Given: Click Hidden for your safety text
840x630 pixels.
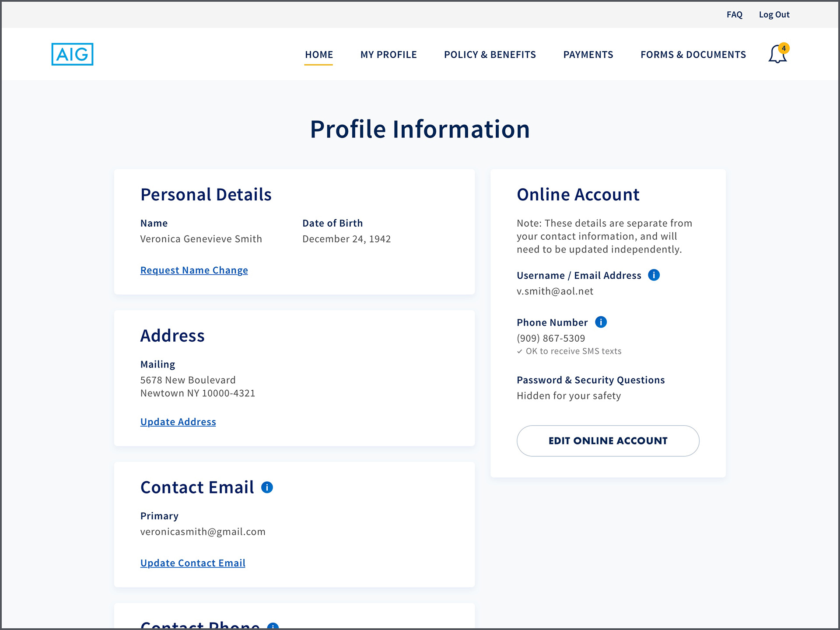Looking at the screenshot, I should pyautogui.click(x=569, y=396).
